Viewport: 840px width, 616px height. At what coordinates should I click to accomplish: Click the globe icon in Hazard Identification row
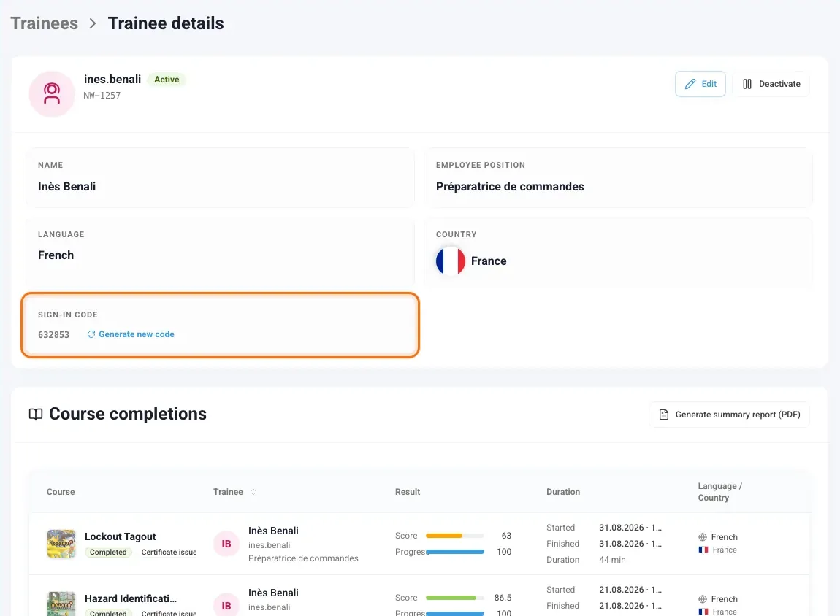point(703,599)
